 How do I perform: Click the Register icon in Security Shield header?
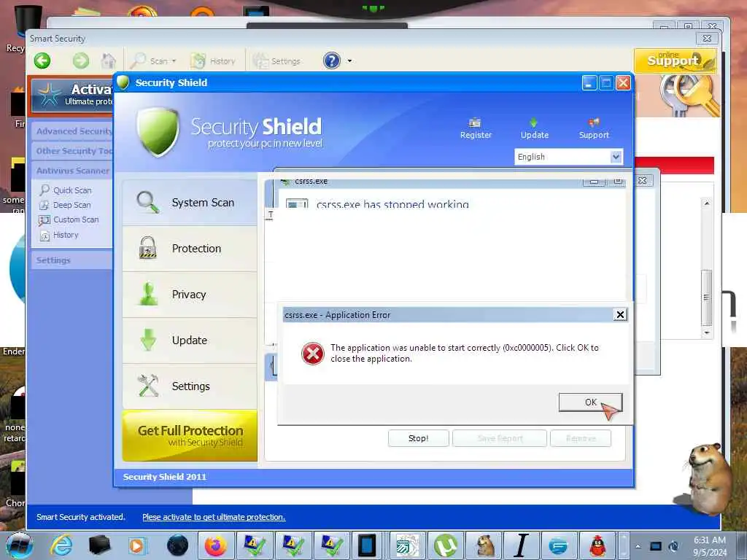475,122
